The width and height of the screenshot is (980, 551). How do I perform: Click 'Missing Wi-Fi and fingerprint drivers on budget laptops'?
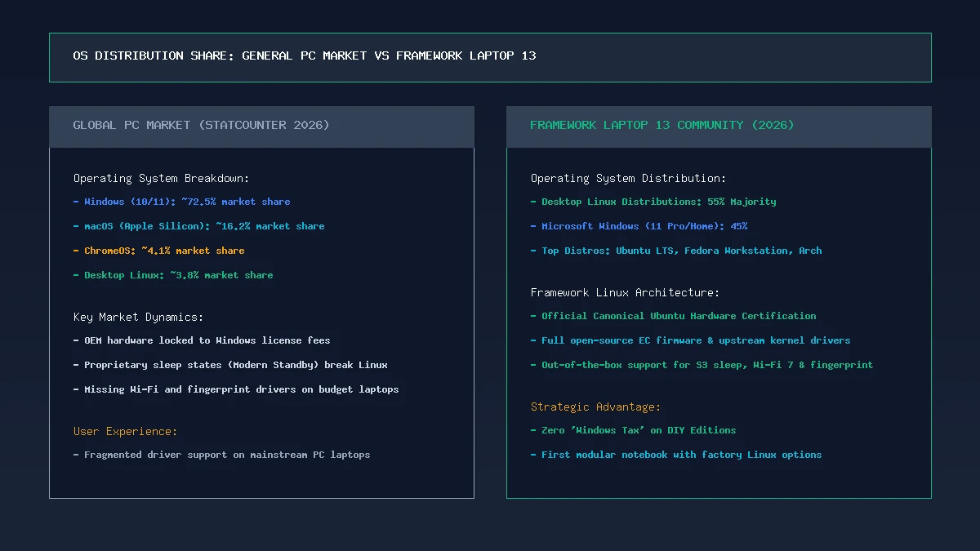coord(236,389)
